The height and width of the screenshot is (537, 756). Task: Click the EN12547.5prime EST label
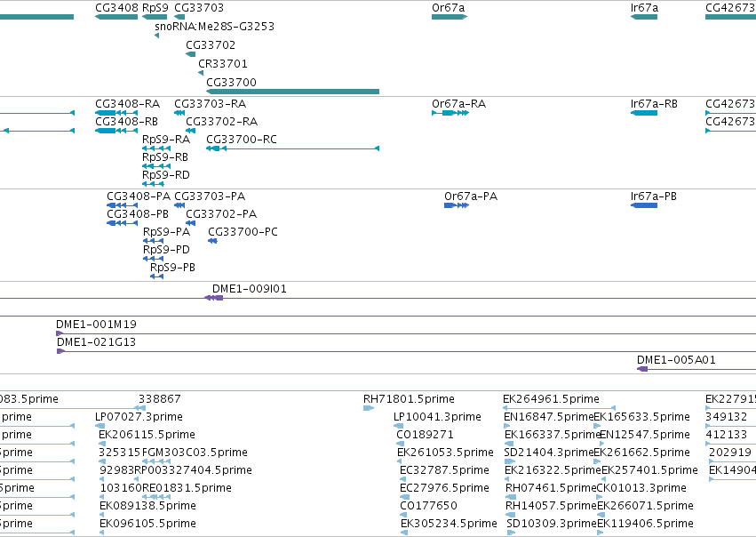tap(645, 435)
